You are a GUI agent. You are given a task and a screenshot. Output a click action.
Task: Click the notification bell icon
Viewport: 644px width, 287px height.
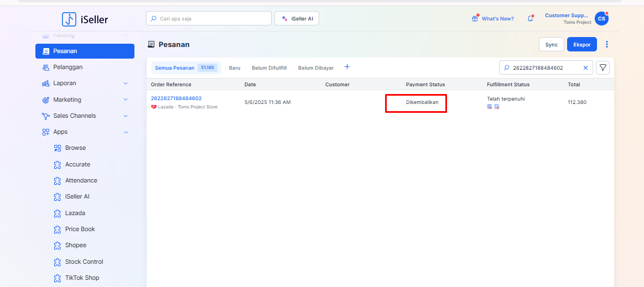point(530,18)
